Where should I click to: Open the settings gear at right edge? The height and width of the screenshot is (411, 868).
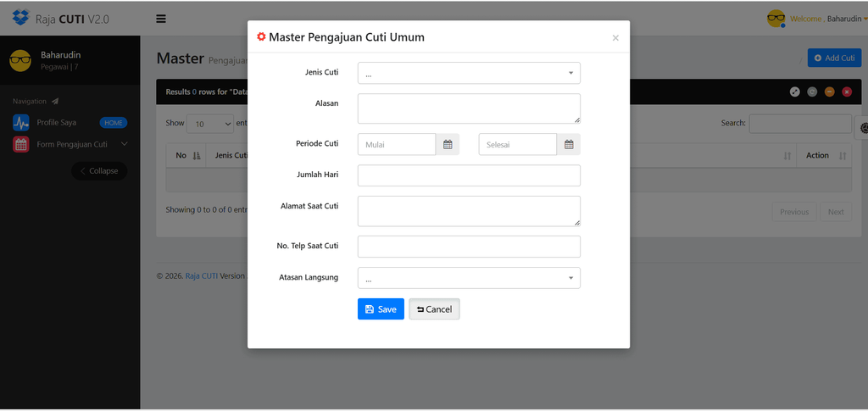tap(863, 128)
